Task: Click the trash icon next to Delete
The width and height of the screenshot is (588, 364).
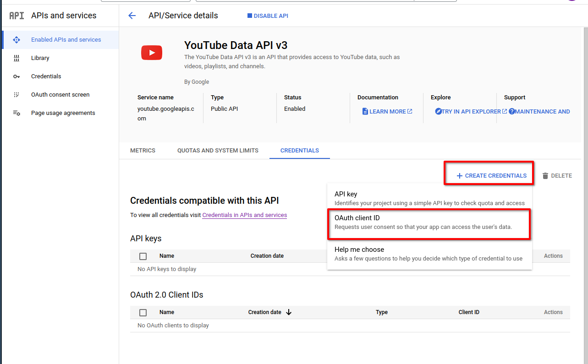Action: click(545, 176)
